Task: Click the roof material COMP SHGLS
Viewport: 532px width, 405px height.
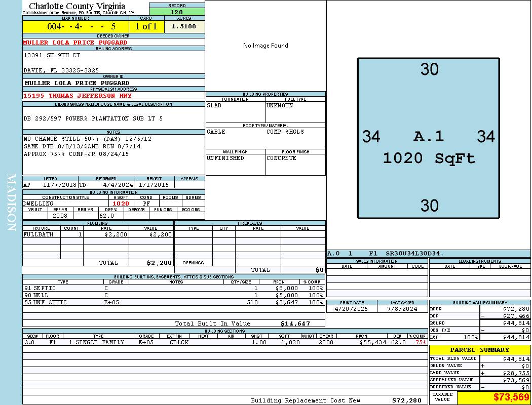Action: coord(285,132)
